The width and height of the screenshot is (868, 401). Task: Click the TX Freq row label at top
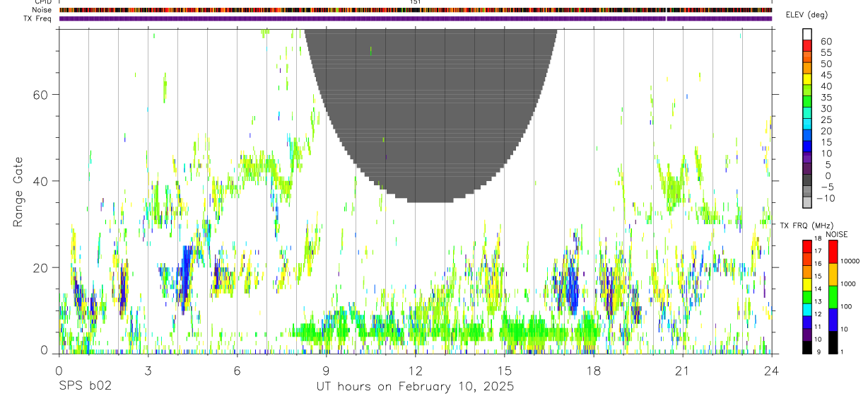point(38,18)
